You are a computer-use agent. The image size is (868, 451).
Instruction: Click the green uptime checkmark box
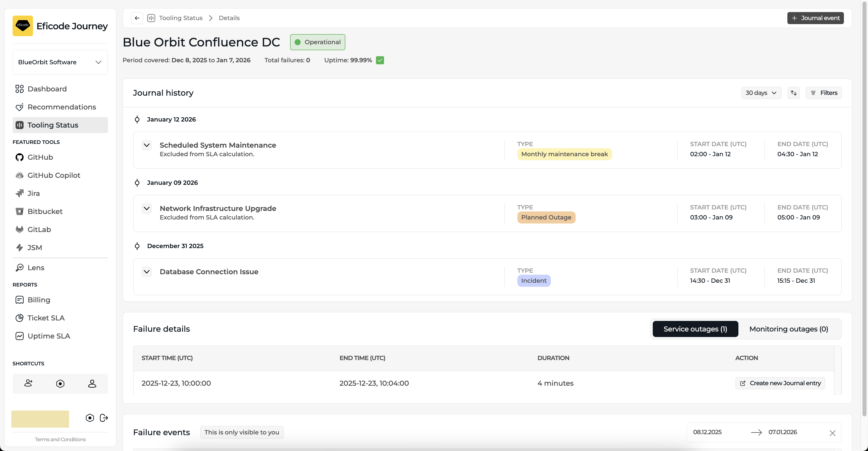pos(380,60)
